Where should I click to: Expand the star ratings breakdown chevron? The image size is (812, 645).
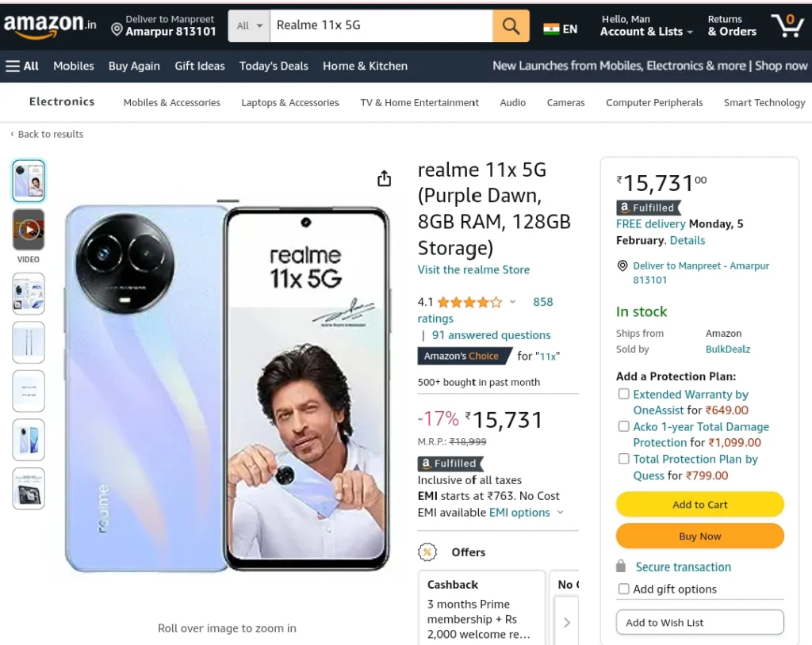point(512,302)
